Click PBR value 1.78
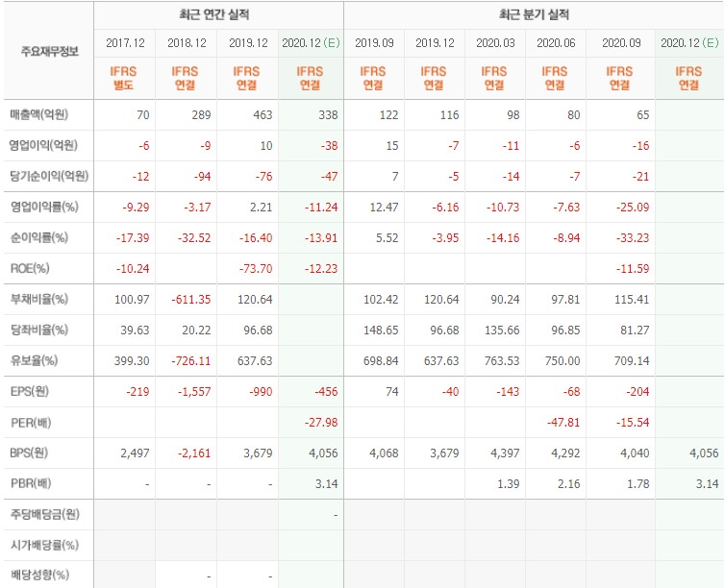This screenshot has width=725, height=588. pos(638,484)
